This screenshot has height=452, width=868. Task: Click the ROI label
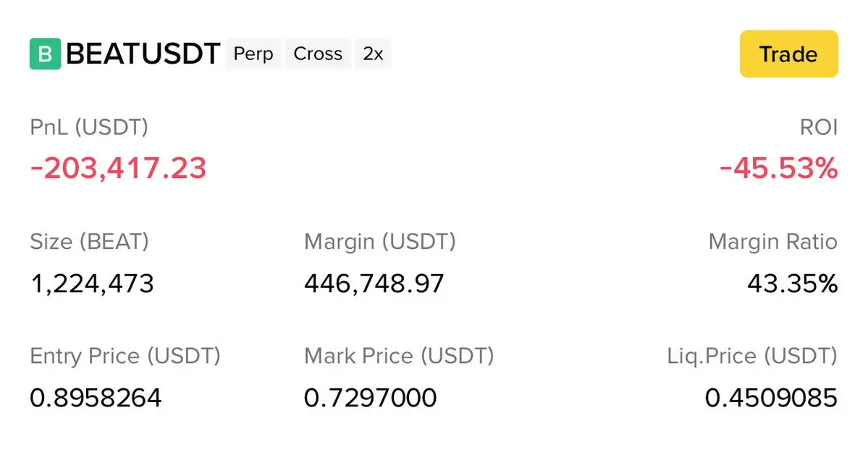coord(820,128)
